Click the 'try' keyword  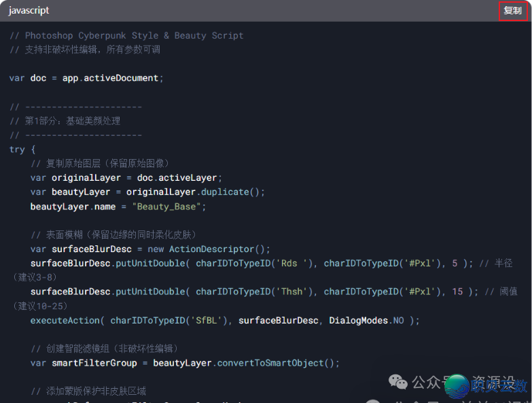(17, 150)
